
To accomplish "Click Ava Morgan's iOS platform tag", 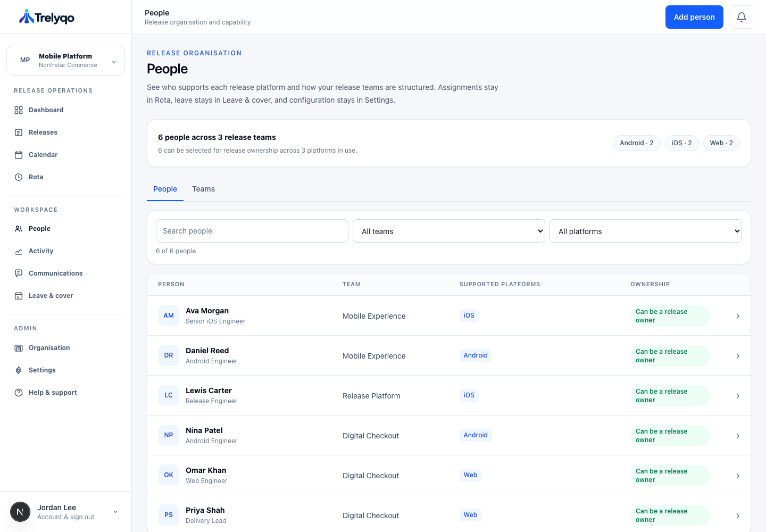I will coord(469,315).
